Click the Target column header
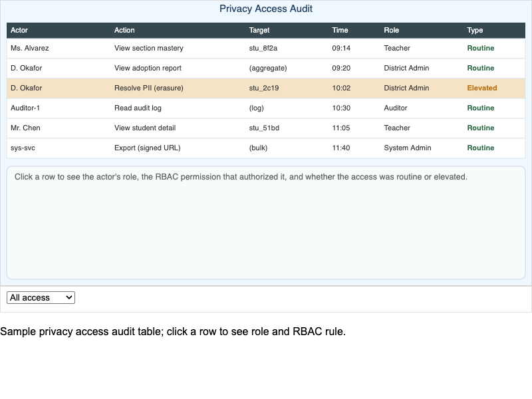Screen dimensions: 532x399 (259, 30)
